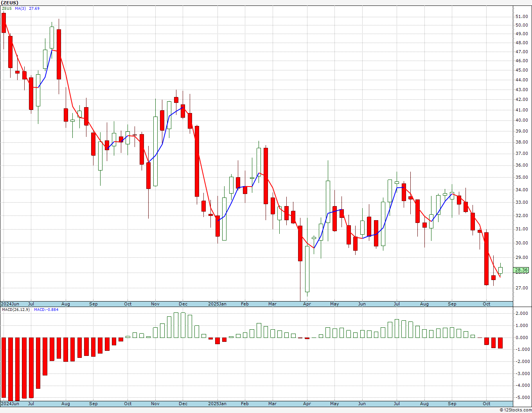The width and height of the screenshot is (532, 413).
Task: Select Nov on the price chart date axis
Action: [x=155, y=304]
